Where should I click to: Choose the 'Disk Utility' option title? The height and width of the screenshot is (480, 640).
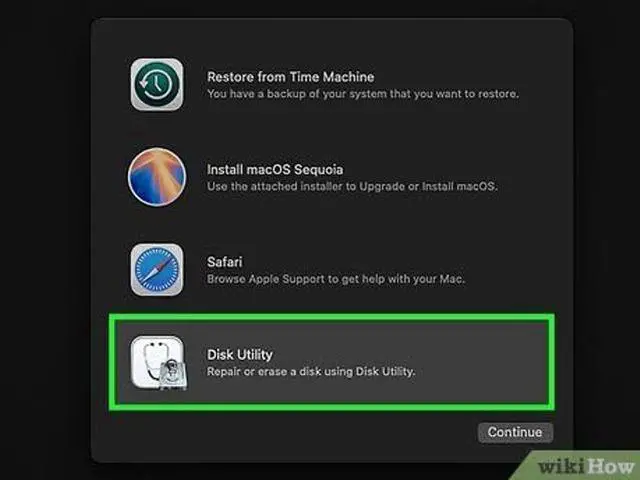click(x=240, y=355)
